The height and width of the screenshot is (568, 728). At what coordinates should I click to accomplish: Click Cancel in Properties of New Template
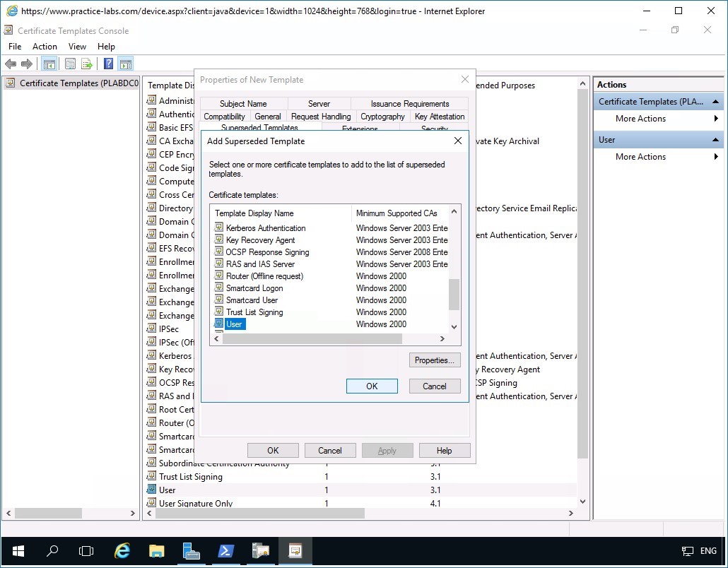click(330, 450)
